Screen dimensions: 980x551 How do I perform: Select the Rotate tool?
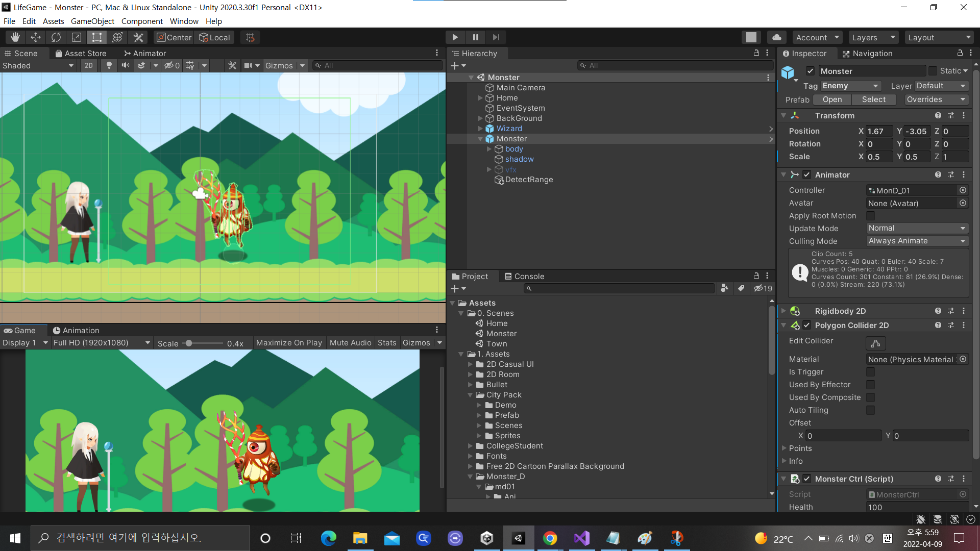(56, 37)
